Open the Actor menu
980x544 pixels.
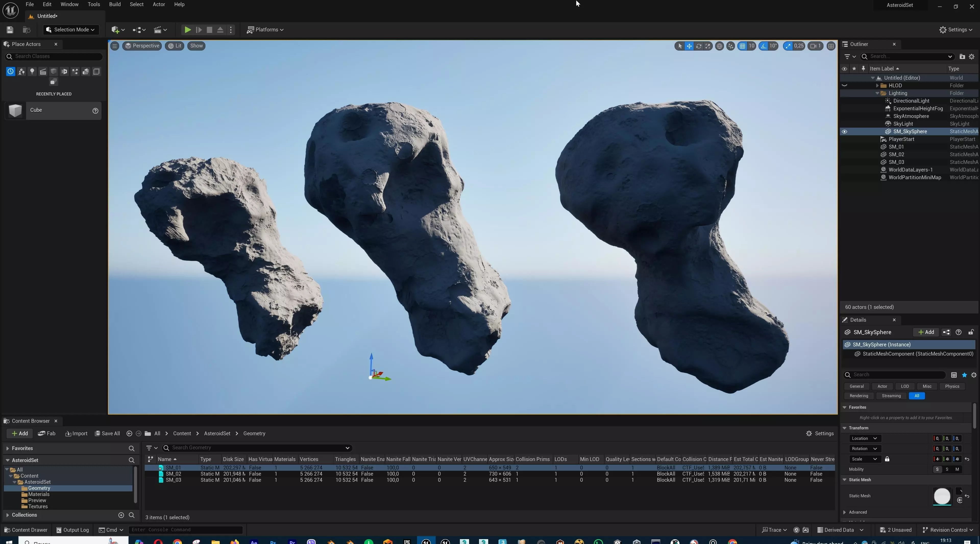point(159,5)
